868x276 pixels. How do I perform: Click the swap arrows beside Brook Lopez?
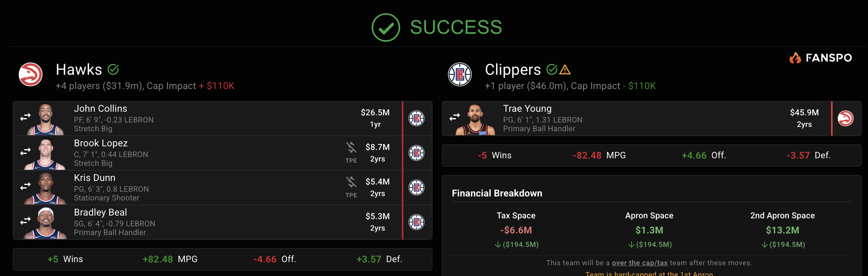tap(25, 152)
